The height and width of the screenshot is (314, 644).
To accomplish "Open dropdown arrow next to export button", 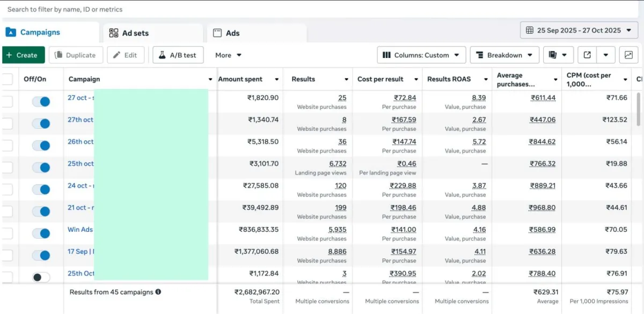I will point(606,55).
